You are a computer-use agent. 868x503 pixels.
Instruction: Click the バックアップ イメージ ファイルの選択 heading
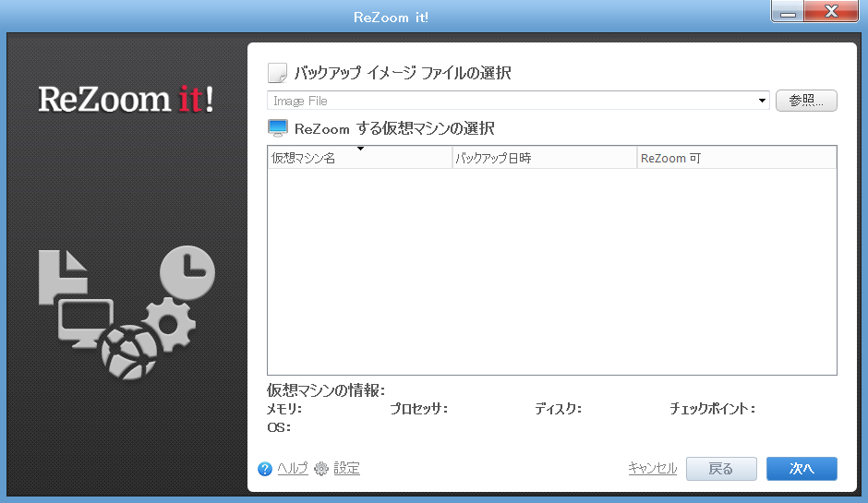403,73
